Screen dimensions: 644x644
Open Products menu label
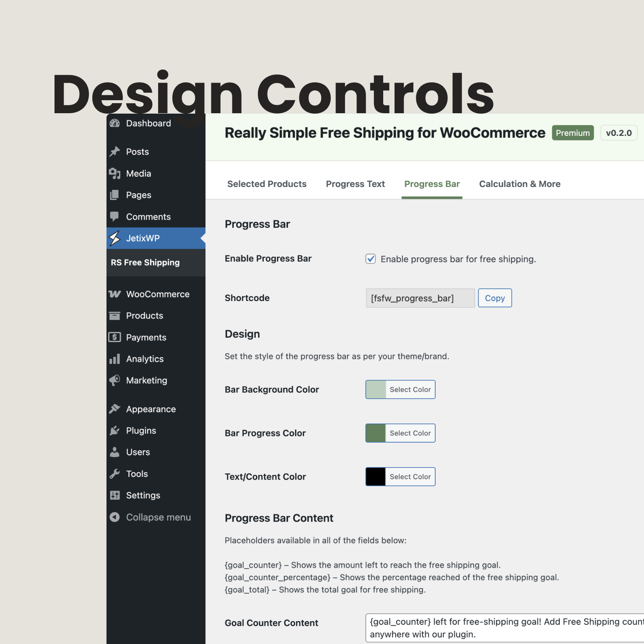[145, 316]
